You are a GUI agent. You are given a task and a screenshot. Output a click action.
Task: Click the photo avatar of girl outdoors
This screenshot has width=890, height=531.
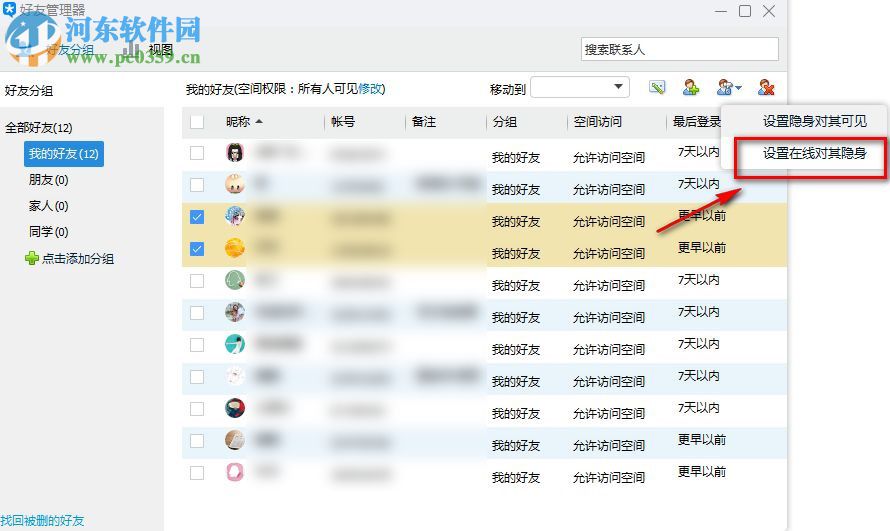[235, 312]
